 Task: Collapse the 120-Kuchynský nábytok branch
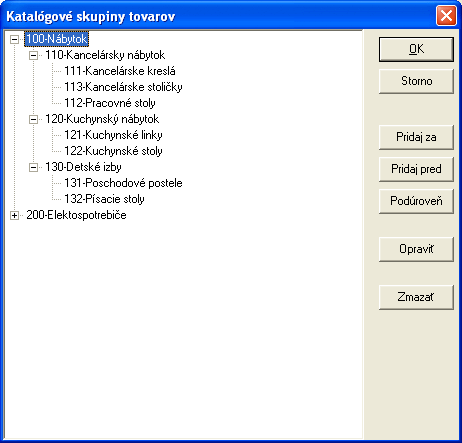(x=33, y=119)
